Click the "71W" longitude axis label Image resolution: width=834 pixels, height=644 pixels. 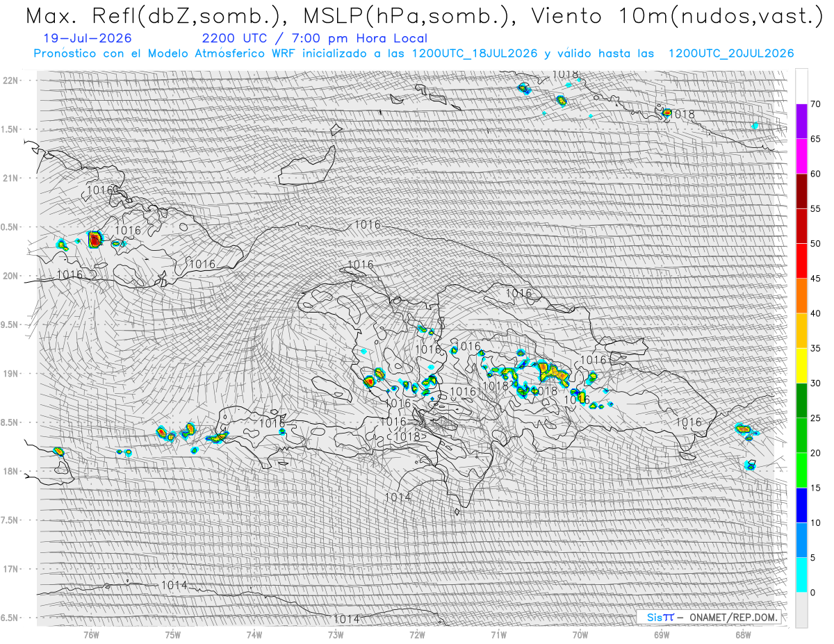click(x=498, y=635)
